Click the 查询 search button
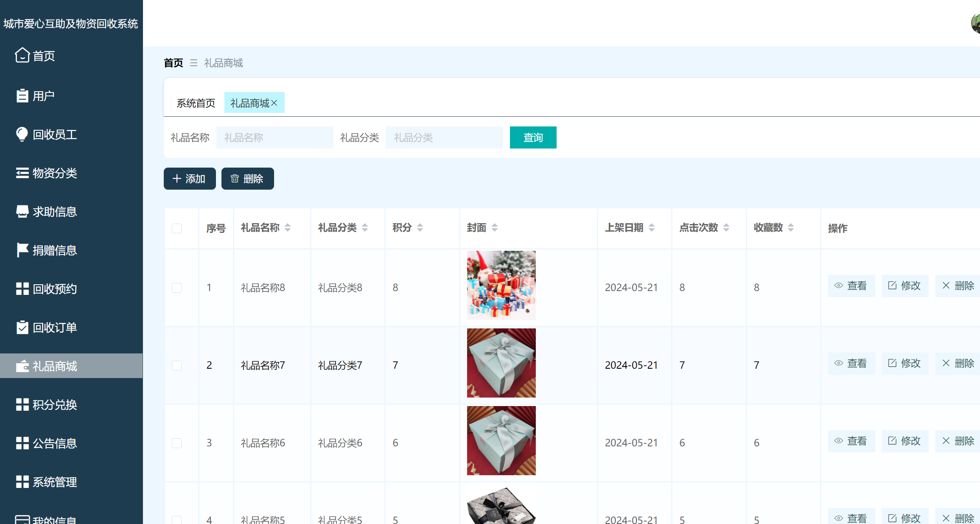This screenshot has height=524, width=980. pyautogui.click(x=533, y=137)
